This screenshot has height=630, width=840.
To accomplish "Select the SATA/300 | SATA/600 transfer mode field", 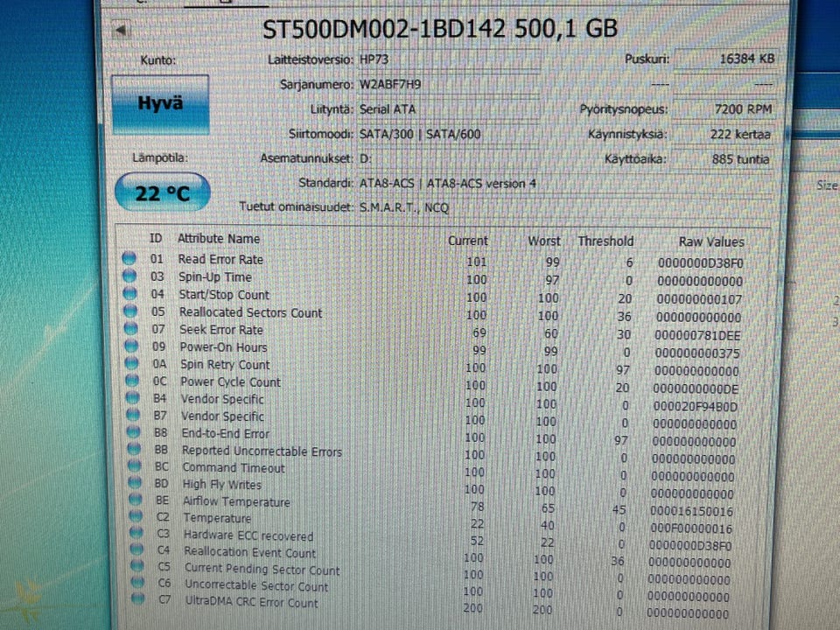I will (449, 134).
